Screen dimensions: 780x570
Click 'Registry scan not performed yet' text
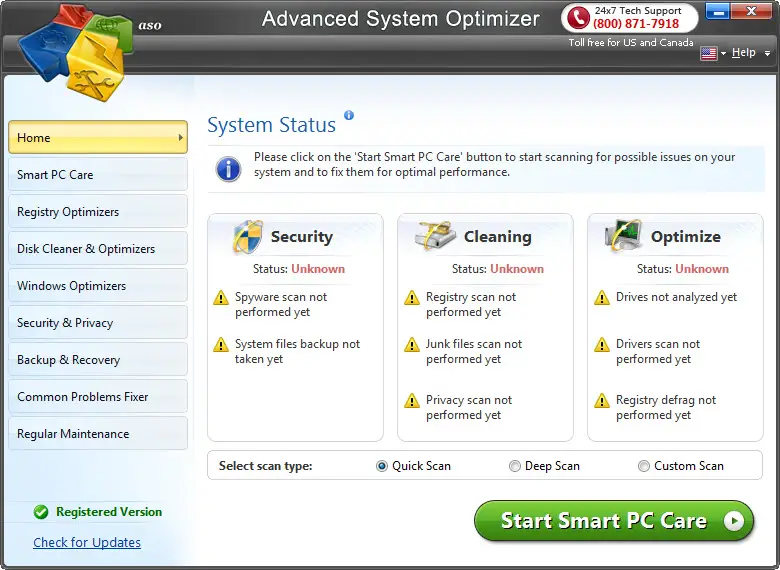tap(471, 304)
